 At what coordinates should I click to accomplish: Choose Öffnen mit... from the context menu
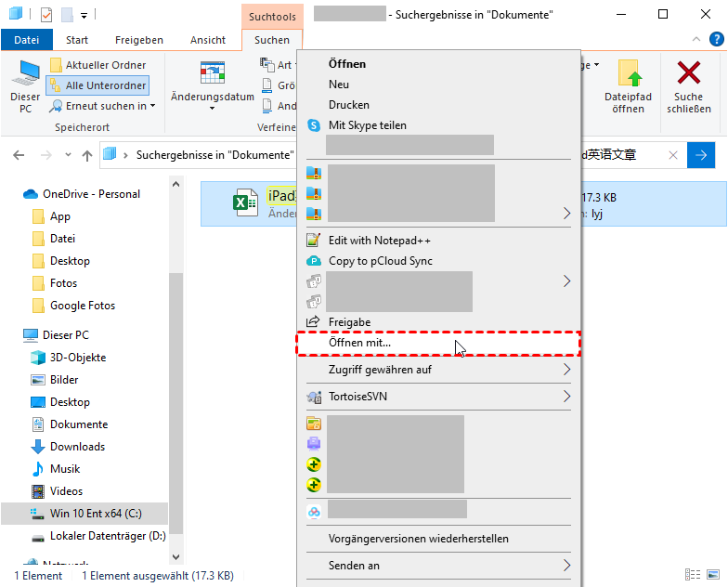360,343
